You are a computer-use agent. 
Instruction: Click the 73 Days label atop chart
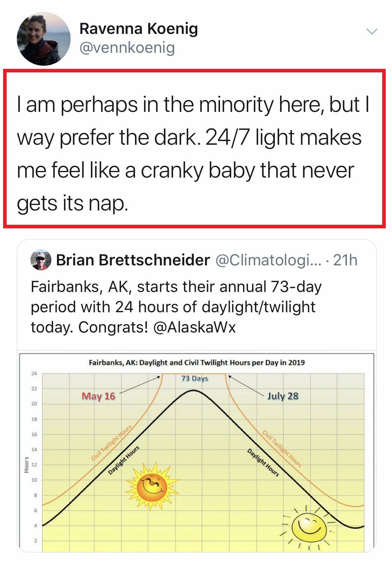pos(195,378)
